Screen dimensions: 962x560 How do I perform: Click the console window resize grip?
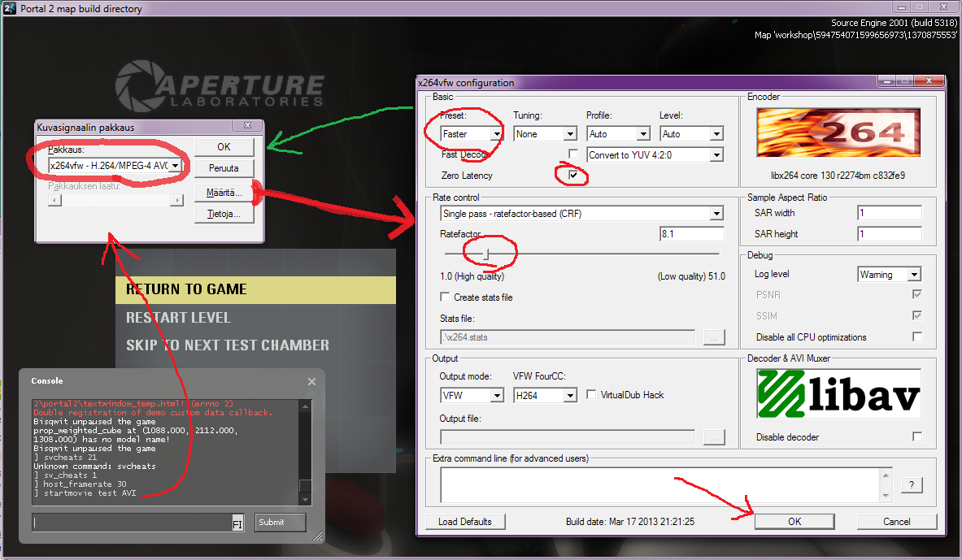tap(318, 536)
